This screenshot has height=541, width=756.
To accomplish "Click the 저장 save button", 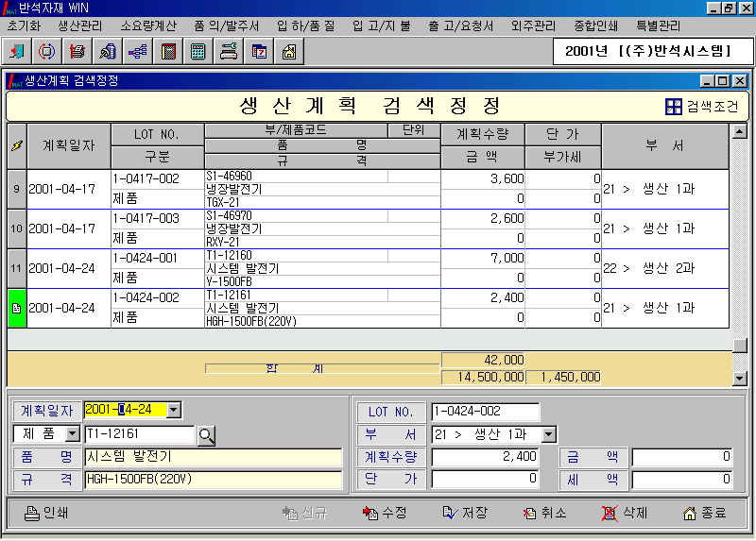I will pos(465,514).
